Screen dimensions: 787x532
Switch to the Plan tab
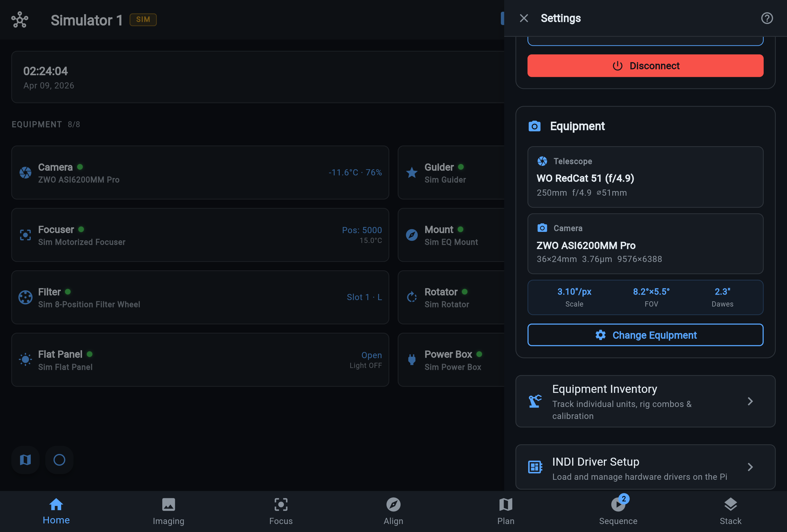pos(506,511)
